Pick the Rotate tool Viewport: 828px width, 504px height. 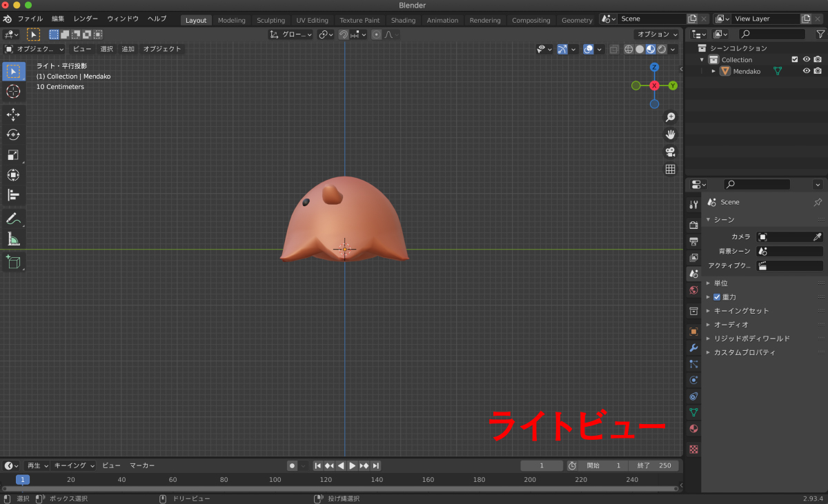13,134
